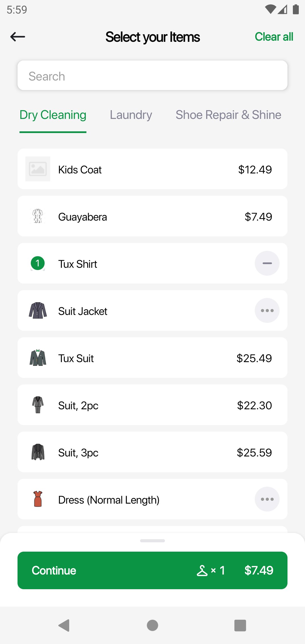
Task: Tap the Suit, 2pc icon
Action: pos(38,405)
